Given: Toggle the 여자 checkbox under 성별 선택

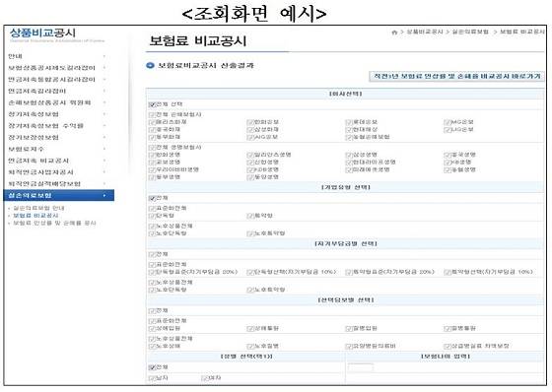Looking at the screenshot, I should click(x=205, y=378).
